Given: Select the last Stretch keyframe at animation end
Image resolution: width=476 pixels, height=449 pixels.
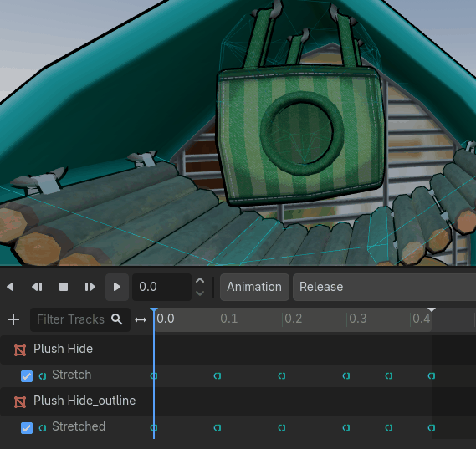Looking at the screenshot, I should (432, 376).
